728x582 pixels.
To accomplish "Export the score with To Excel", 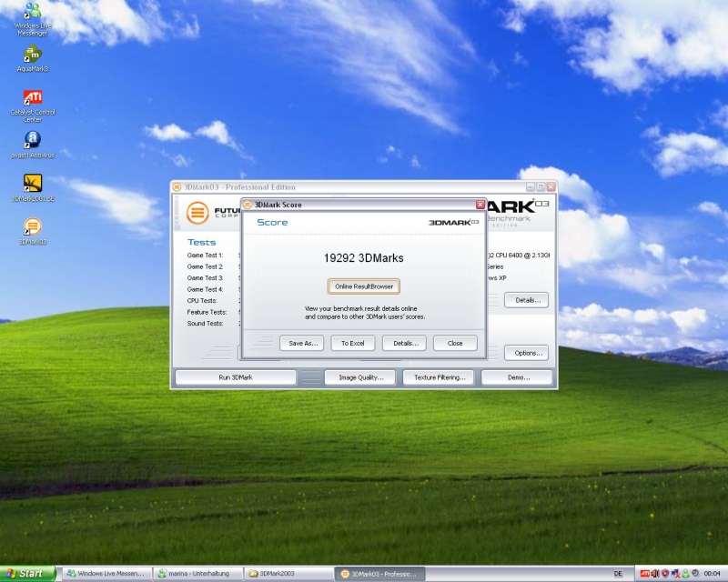I will pos(353,344).
